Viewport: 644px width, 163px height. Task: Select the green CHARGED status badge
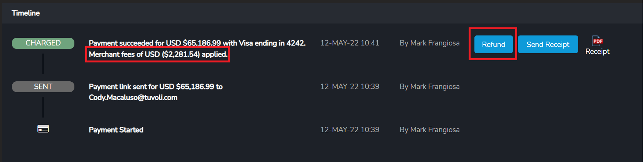[x=43, y=43]
